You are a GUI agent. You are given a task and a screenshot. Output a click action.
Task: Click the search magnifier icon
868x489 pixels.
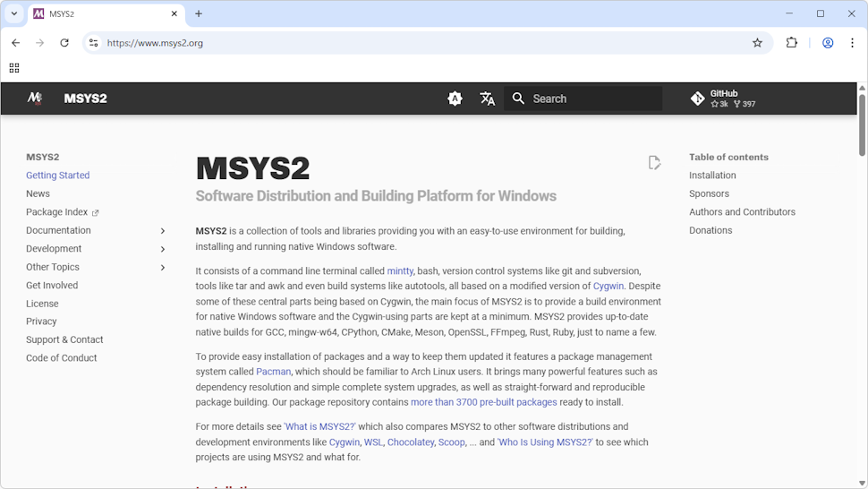pos(518,99)
